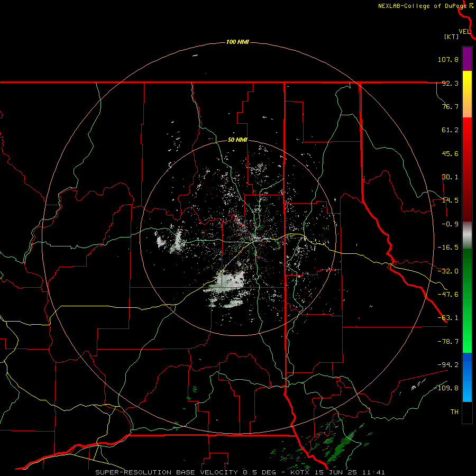Screen dimensions: 476x476
Task: Click the -78.7 velocity scale value
Action: [448, 342]
